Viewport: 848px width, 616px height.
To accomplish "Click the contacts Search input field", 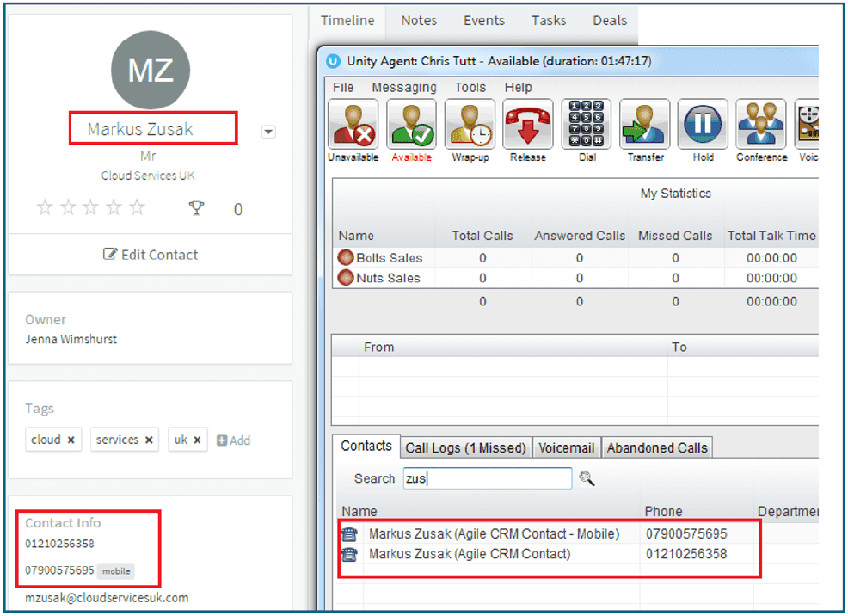I will click(x=487, y=478).
